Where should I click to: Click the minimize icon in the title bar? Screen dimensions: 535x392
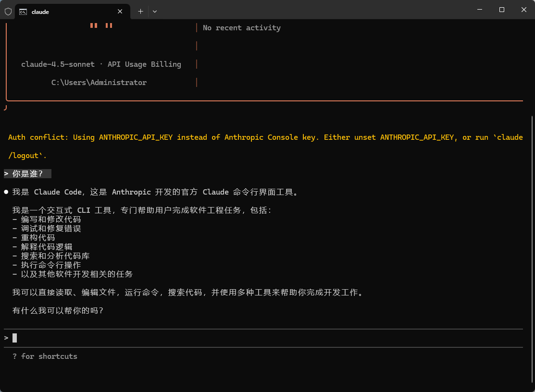[x=479, y=10]
